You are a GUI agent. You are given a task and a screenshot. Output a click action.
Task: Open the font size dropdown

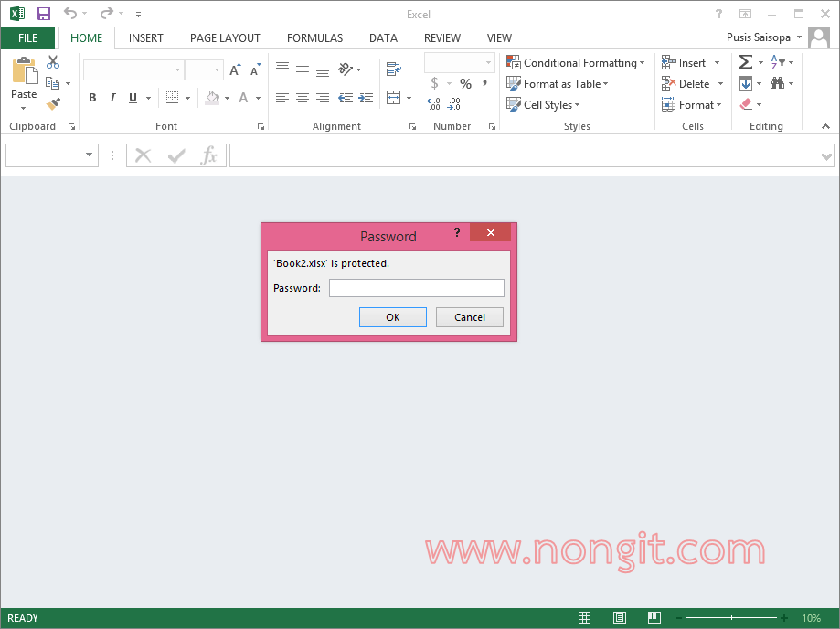[x=217, y=69]
